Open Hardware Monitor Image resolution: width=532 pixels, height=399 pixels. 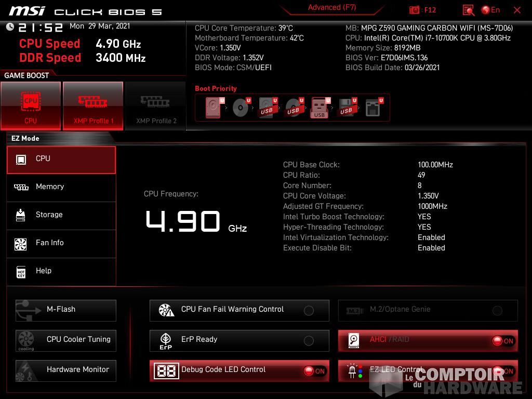[x=66, y=370]
